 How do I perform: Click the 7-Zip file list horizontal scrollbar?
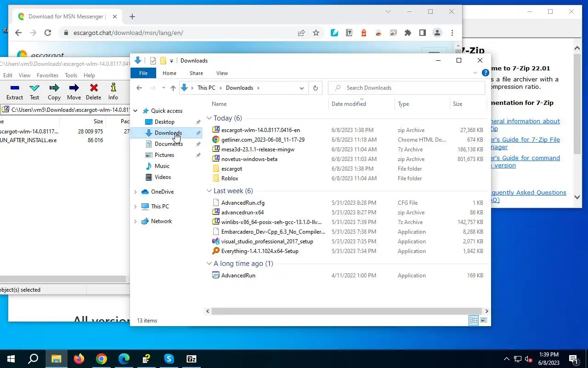tap(62, 279)
